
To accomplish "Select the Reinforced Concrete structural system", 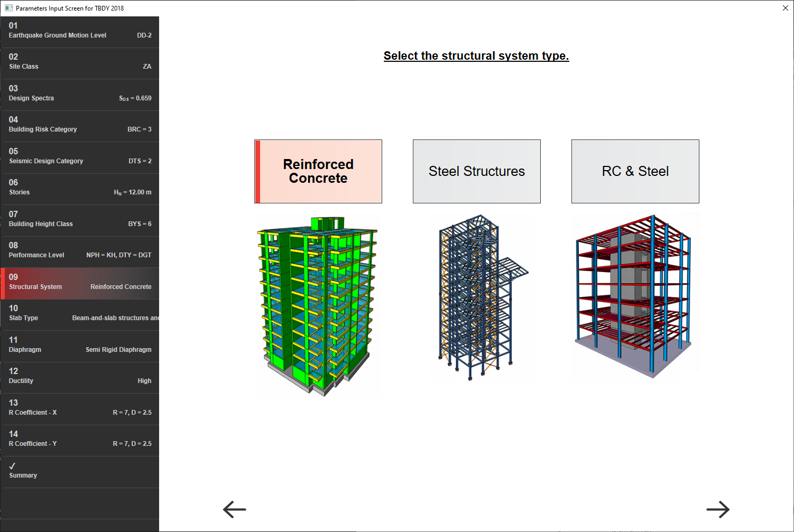I will 318,171.
